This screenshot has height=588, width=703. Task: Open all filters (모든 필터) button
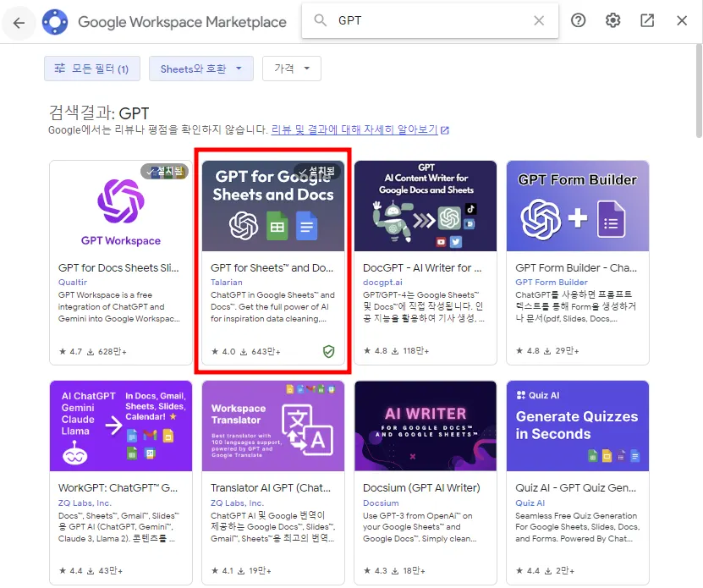point(92,69)
